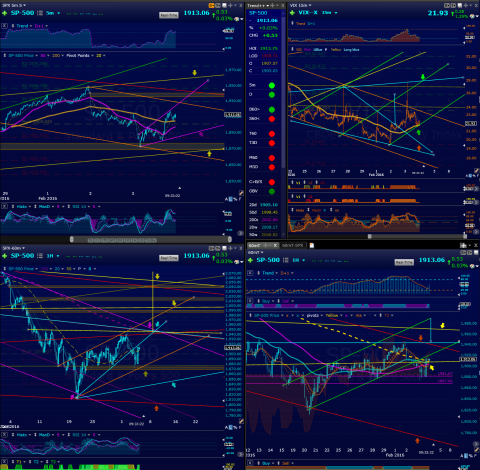Open list icon next to SP-500 1H bottom-left chart
Screen dimensions: 480x470
coord(40,256)
